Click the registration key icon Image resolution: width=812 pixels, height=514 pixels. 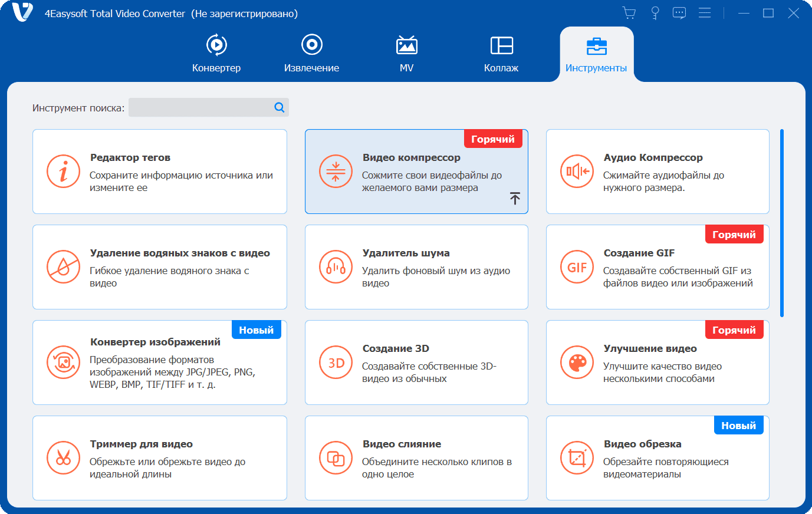(655, 13)
